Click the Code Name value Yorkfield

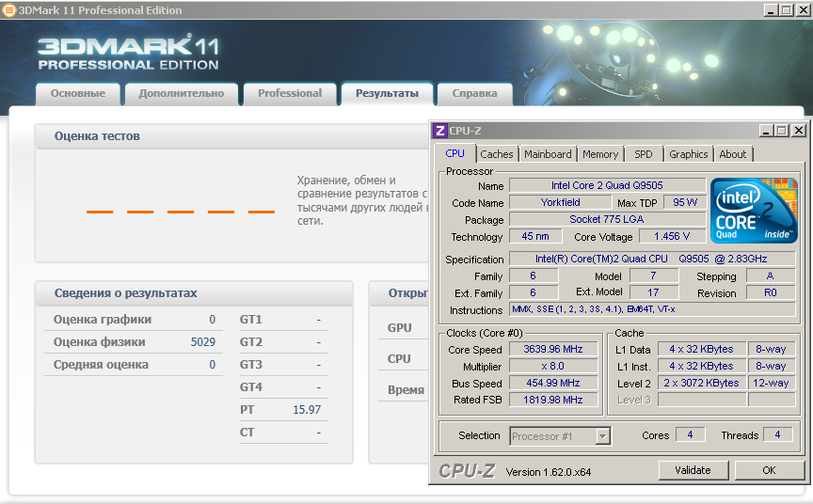pos(561,202)
